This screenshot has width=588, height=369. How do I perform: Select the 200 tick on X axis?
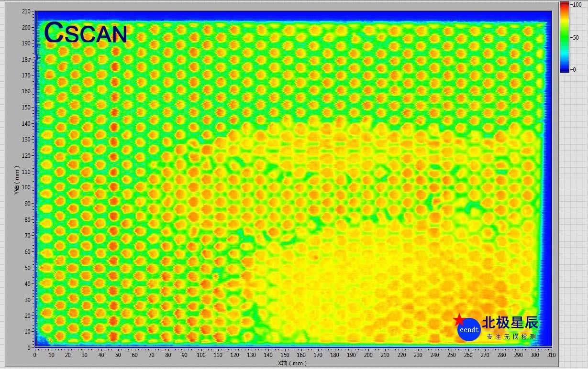[x=368, y=355]
